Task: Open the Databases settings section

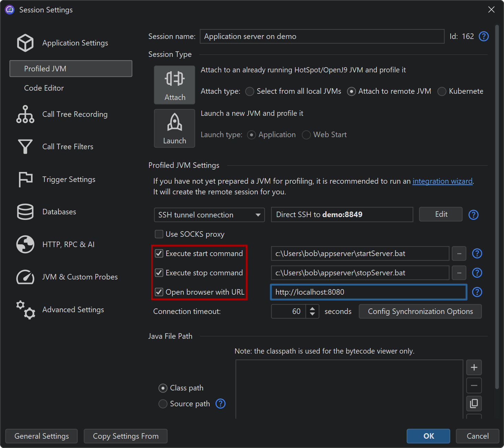Action: [x=59, y=212]
